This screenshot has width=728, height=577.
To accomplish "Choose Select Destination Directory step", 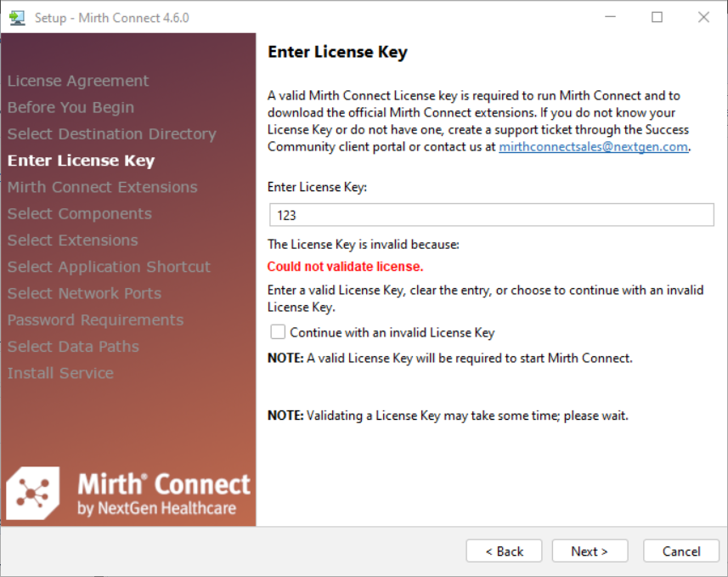I will click(111, 133).
